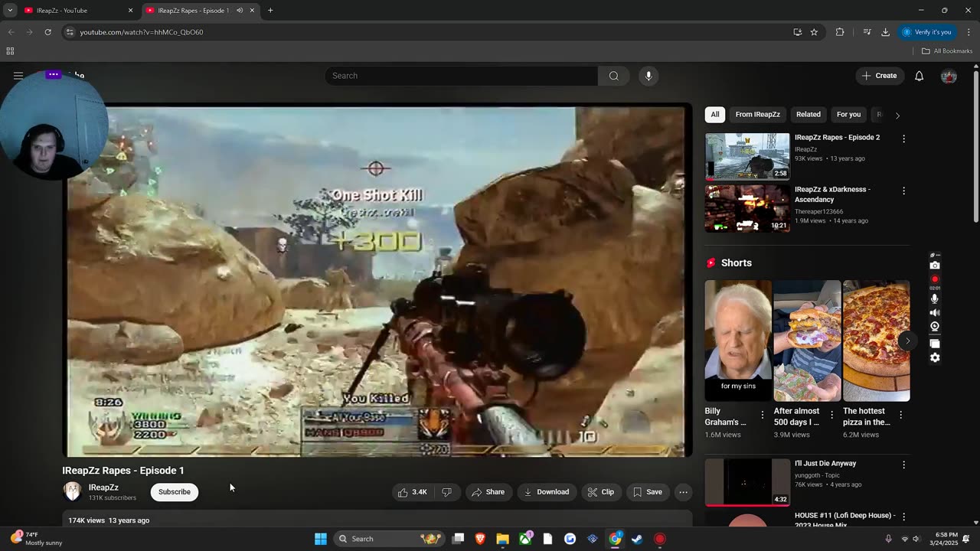The width and height of the screenshot is (980, 551).
Task: Open Steam from the taskbar
Action: [637, 539]
